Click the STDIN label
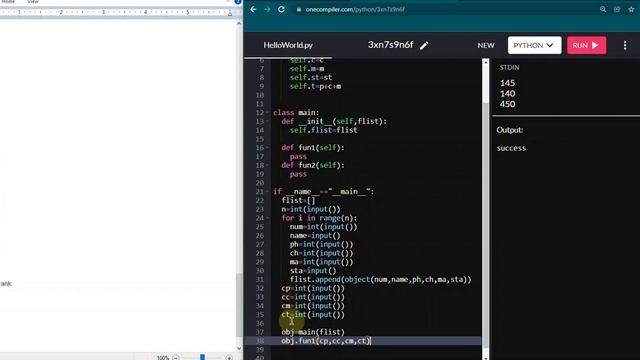The height and width of the screenshot is (360, 640). pyautogui.click(x=509, y=67)
